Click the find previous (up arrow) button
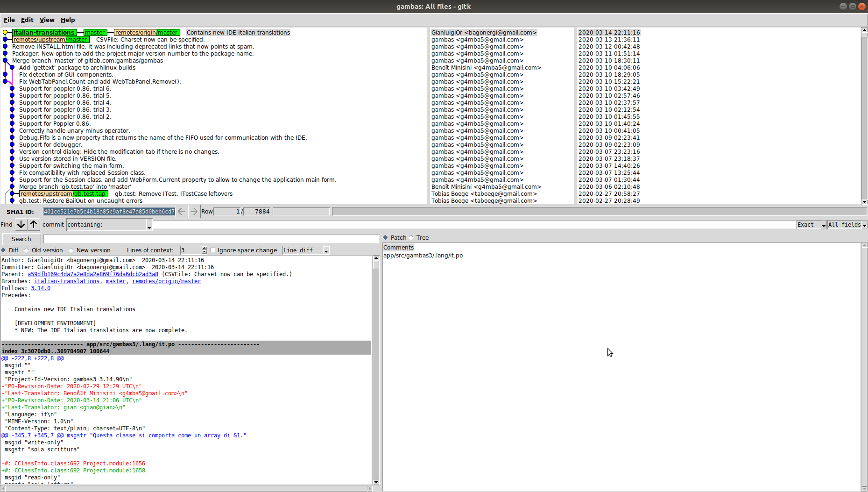This screenshot has height=492, width=868. (x=34, y=225)
